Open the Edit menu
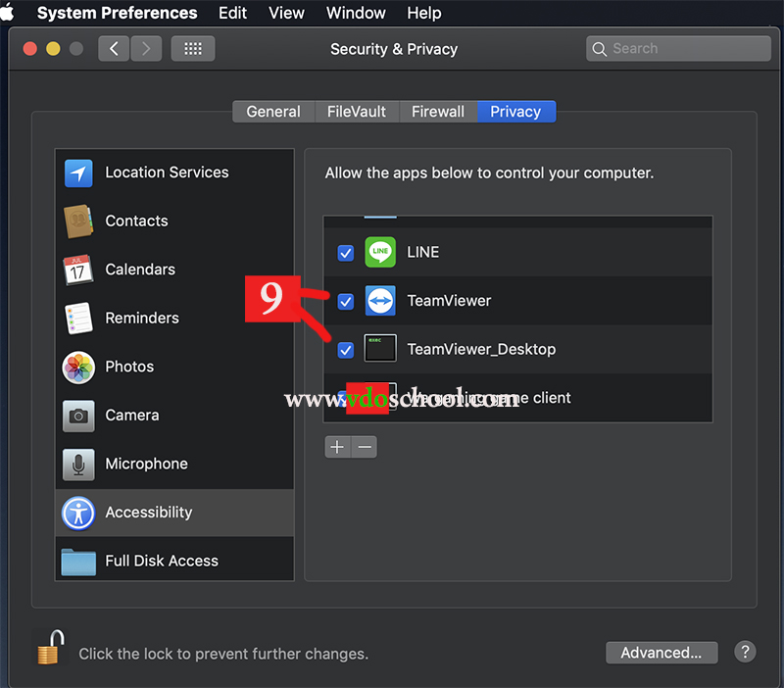The image size is (784, 688). pos(232,13)
